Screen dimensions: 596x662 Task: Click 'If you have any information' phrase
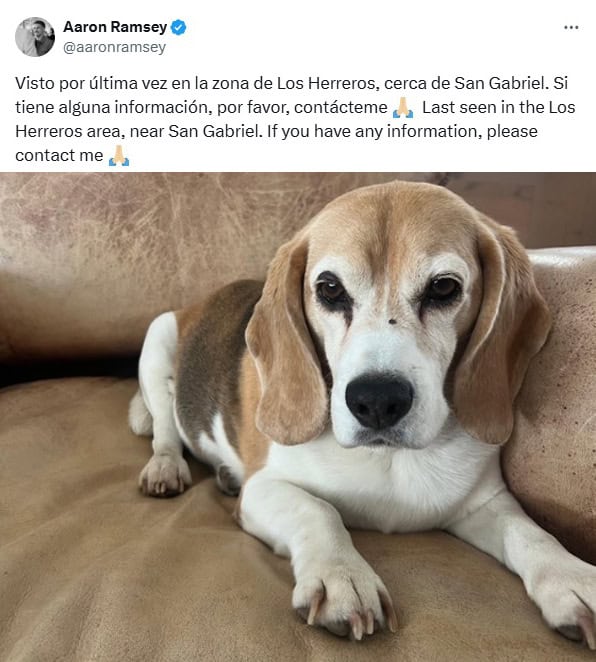pos(375,131)
